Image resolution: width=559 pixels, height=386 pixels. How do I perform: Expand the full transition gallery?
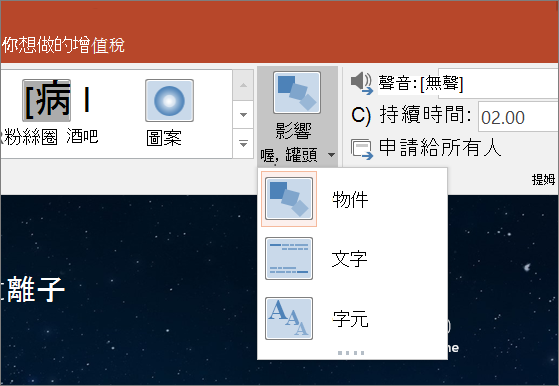tap(243, 144)
